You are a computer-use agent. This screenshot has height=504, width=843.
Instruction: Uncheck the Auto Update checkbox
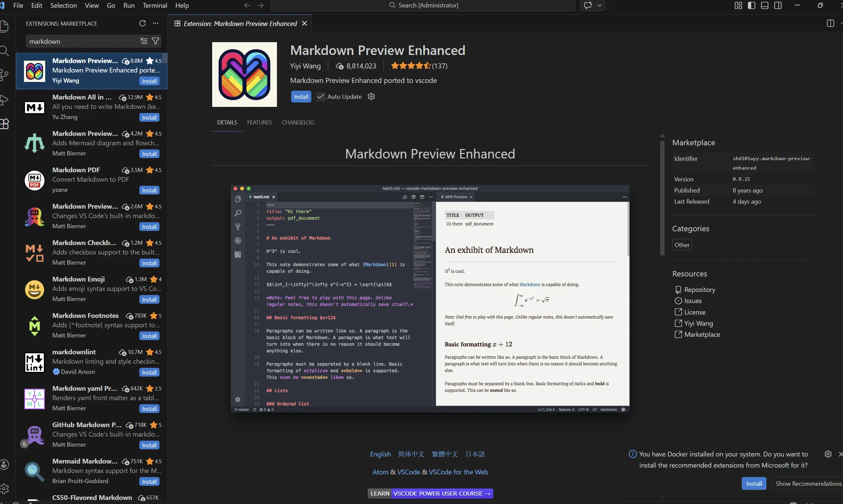point(320,96)
